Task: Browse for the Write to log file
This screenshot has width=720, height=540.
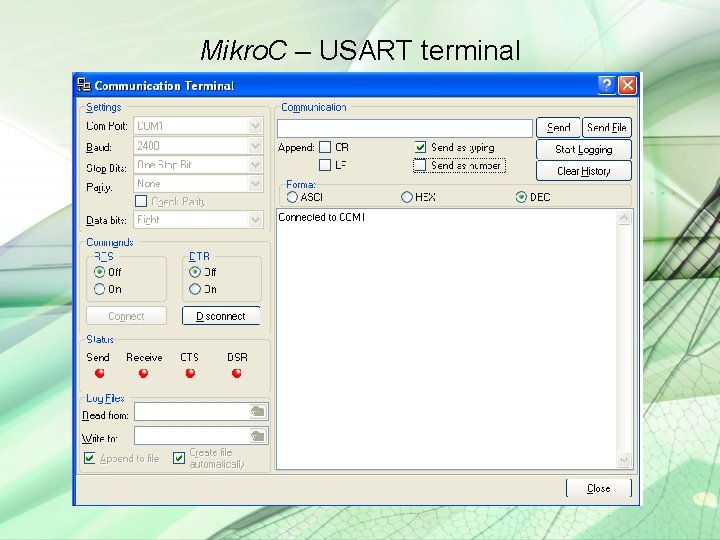Action: (x=258, y=435)
